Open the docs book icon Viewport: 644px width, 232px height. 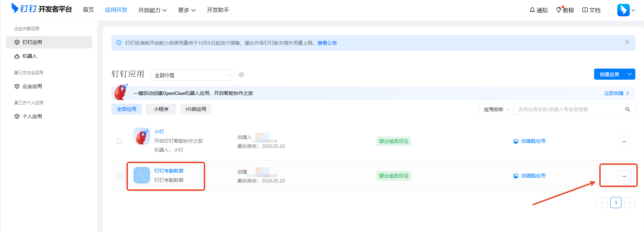coord(585,10)
